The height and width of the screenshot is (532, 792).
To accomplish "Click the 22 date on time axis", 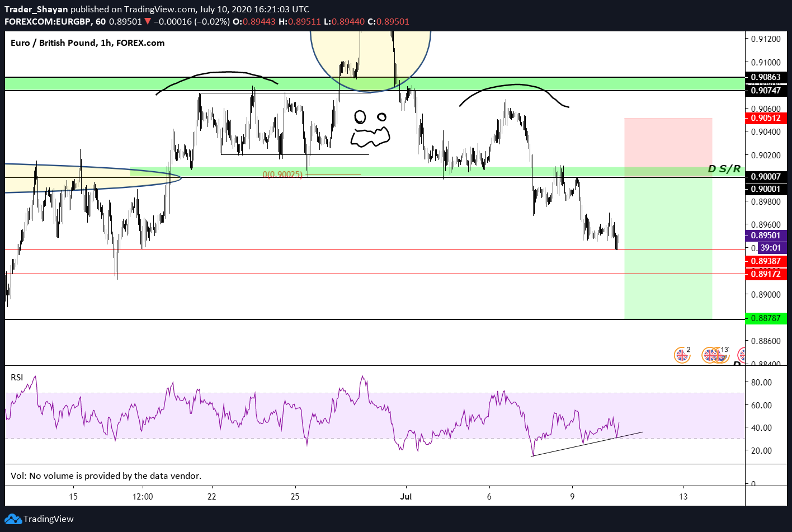I will [211, 497].
